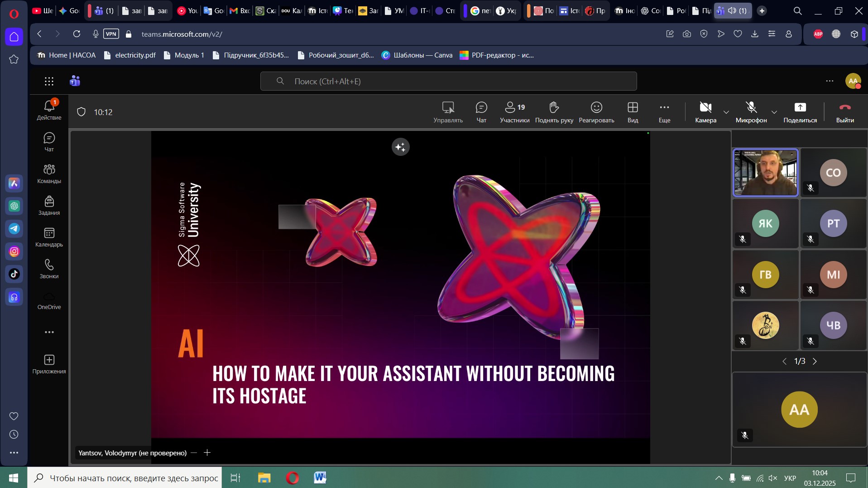Leave the meeting with the hang-up button
868x488 pixels.
tap(844, 111)
